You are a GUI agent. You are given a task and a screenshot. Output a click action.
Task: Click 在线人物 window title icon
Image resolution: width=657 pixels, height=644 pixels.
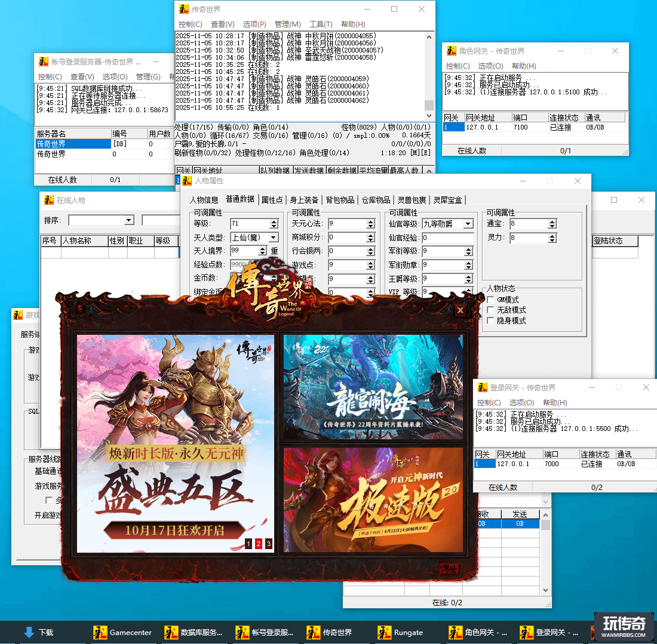[x=48, y=200]
